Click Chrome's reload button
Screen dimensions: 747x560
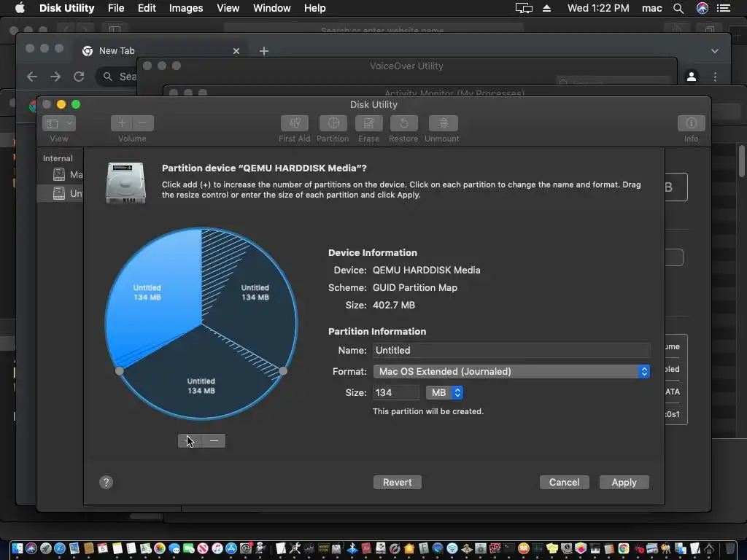[x=79, y=77]
